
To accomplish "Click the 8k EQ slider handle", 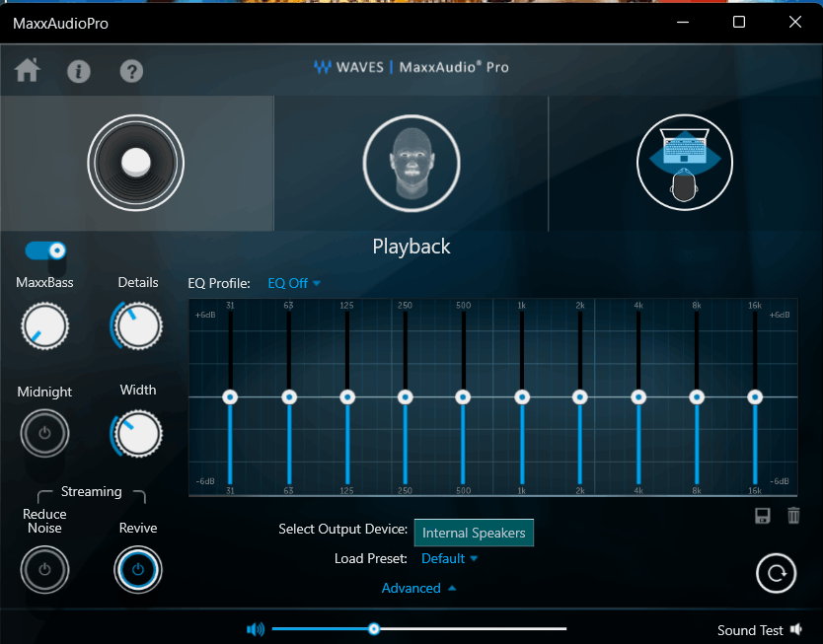I will pyautogui.click(x=697, y=397).
